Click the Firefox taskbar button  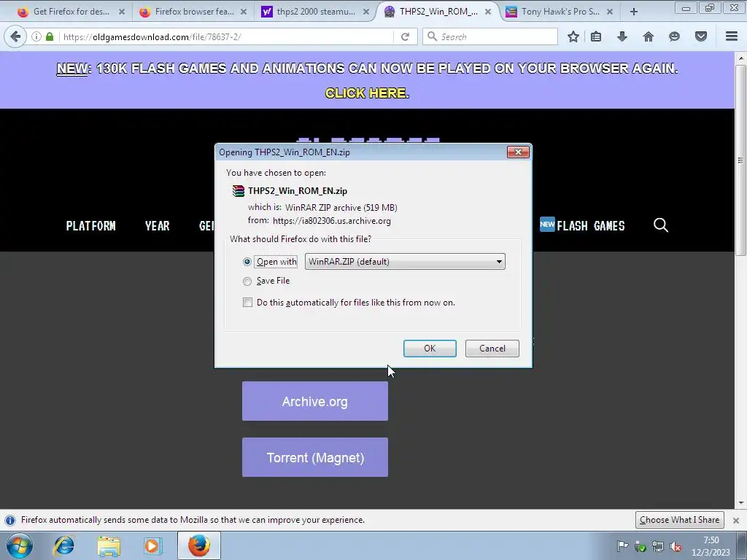coord(199,545)
